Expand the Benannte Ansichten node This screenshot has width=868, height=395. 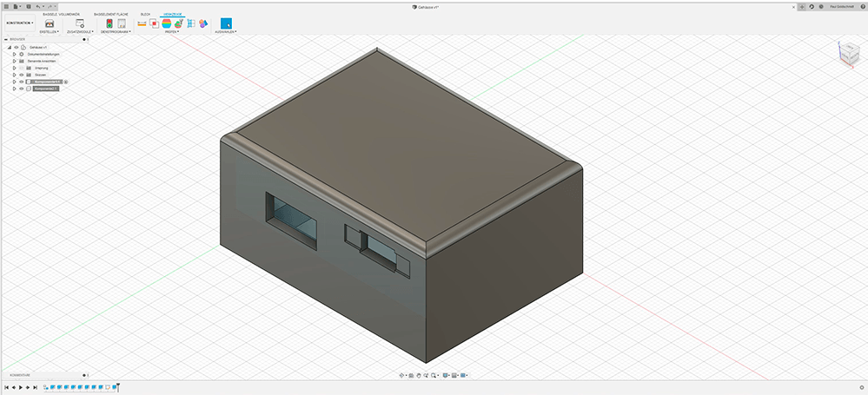14,61
